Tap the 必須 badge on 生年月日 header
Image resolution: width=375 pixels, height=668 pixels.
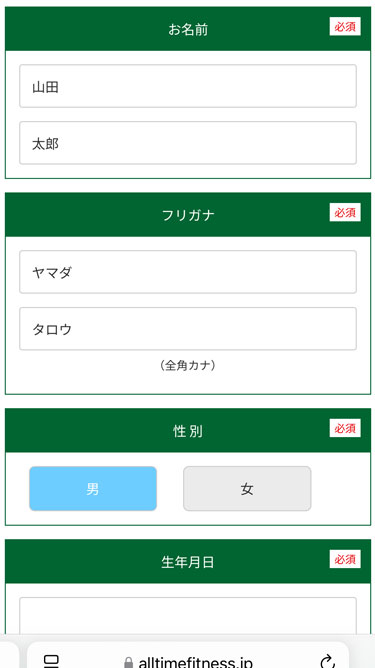coord(345,559)
